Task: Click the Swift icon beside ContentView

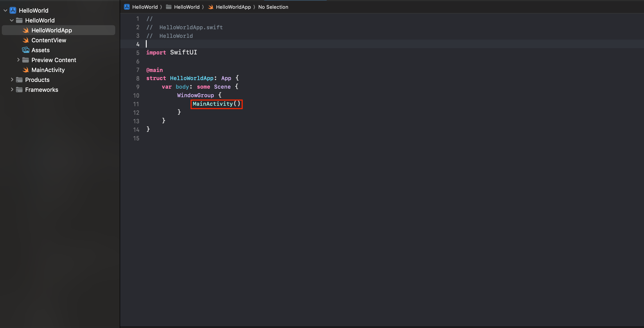Action: tap(25, 40)
